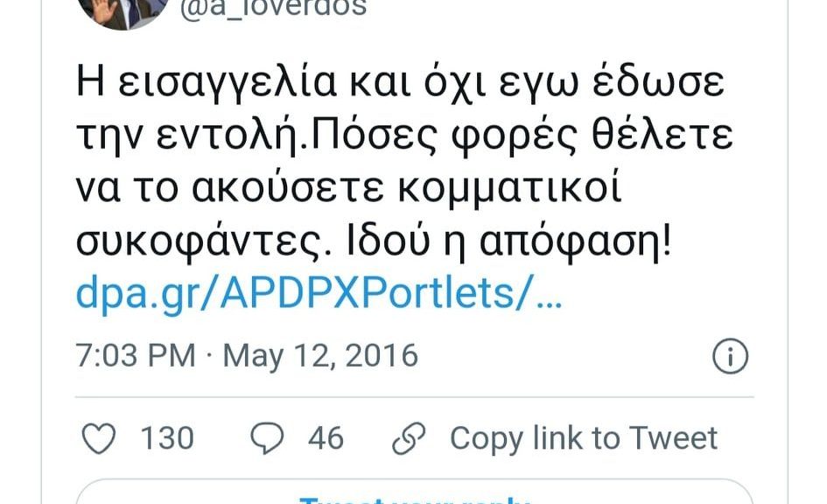Click the 7:03 PM timestamp
This screenshot has width=827, height=504.
point(136,355)
